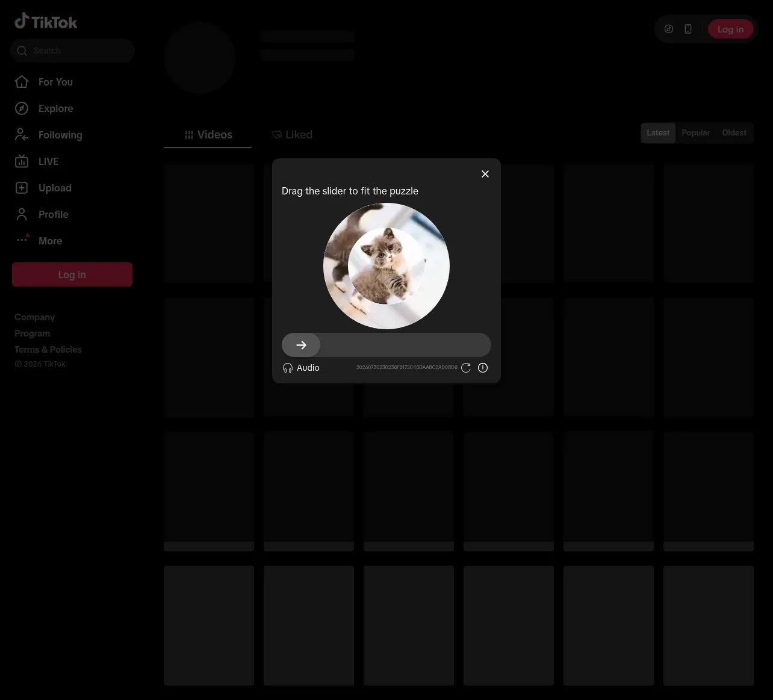Image resolution: width=773 pixels, height=700 pixels.
Task: Close the puzzle captcha dialog
Action: tap(485, 174)
